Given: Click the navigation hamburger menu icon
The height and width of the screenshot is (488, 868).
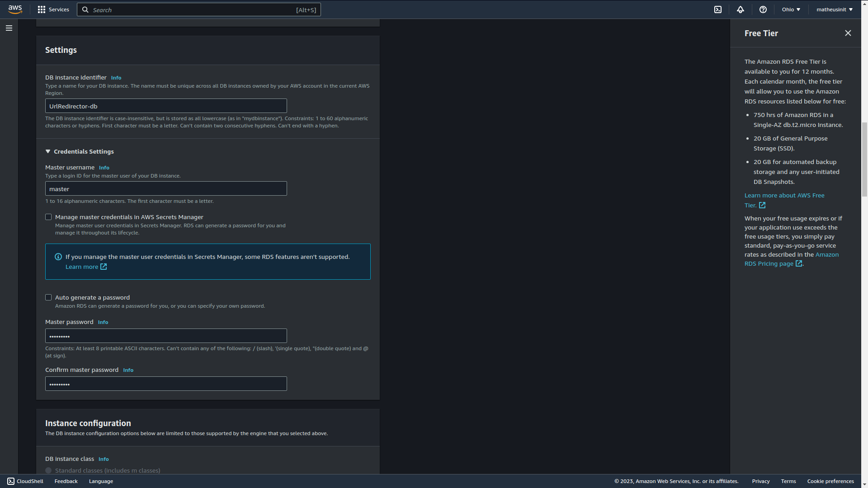Looking at the screenshot, I should [x=9, y=28].
